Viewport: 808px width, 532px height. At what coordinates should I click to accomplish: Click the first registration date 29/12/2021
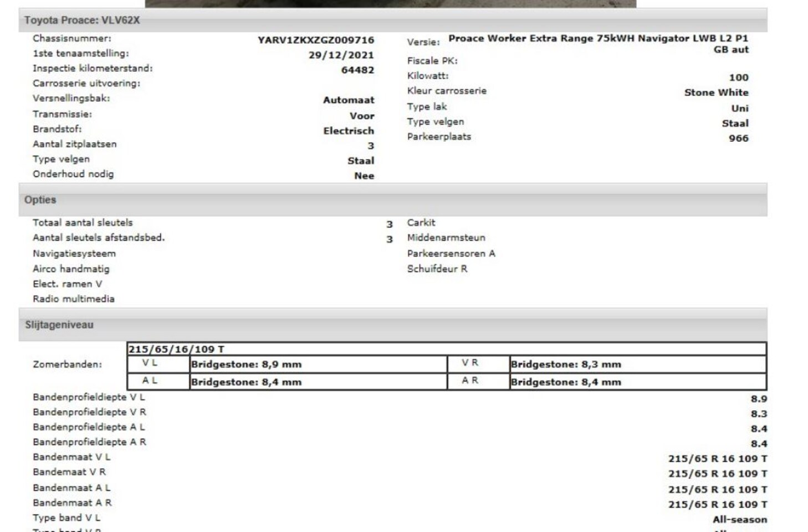point(341,55)
